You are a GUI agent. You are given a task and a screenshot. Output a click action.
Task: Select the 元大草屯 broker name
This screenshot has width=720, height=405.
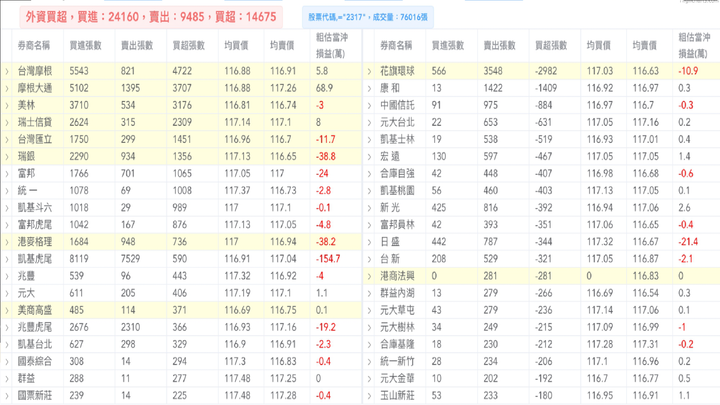click(397, 310)
